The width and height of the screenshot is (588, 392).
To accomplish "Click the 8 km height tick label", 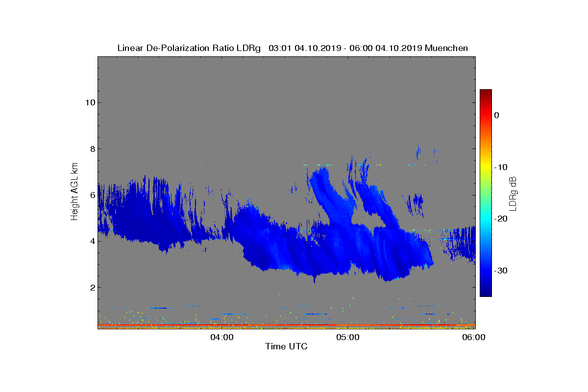I will coord(92,148).
